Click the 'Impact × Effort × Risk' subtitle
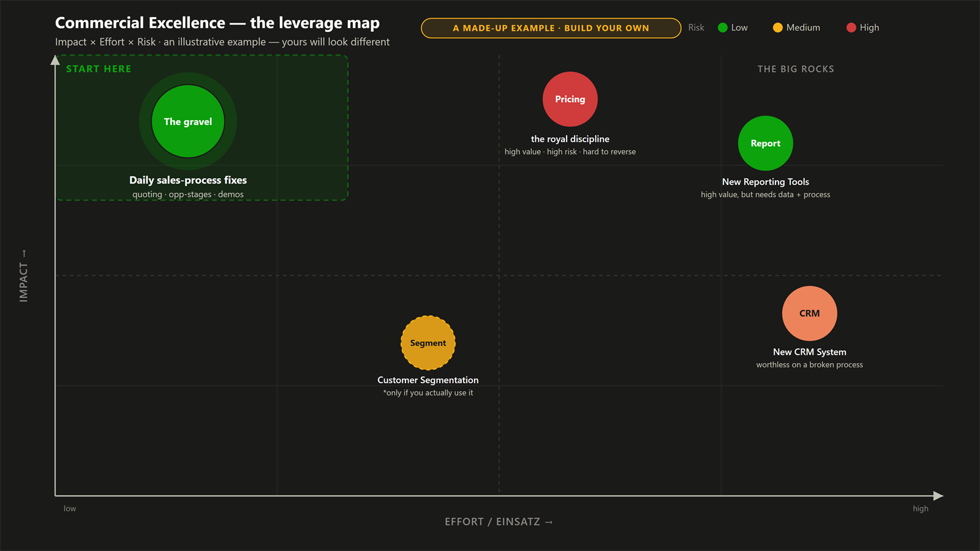The width and height of the screenshot is (980, 551). pyautogui.click(x=222, y=42)
